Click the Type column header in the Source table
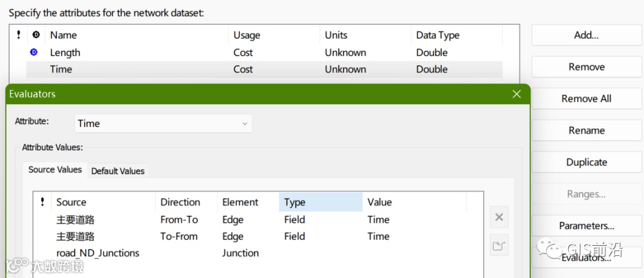This screenshot has height=278, width=644. tap(320, 202)
